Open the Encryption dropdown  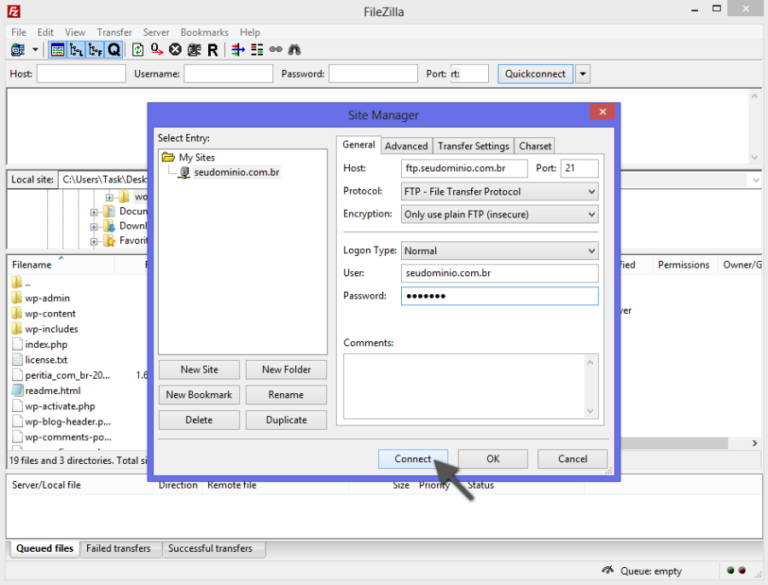(498, 214)
